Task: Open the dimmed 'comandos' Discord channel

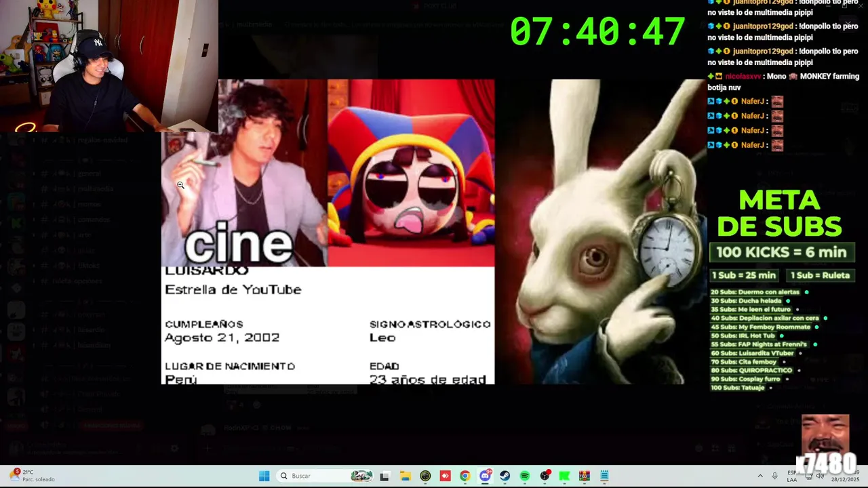Action: (94, 220)
